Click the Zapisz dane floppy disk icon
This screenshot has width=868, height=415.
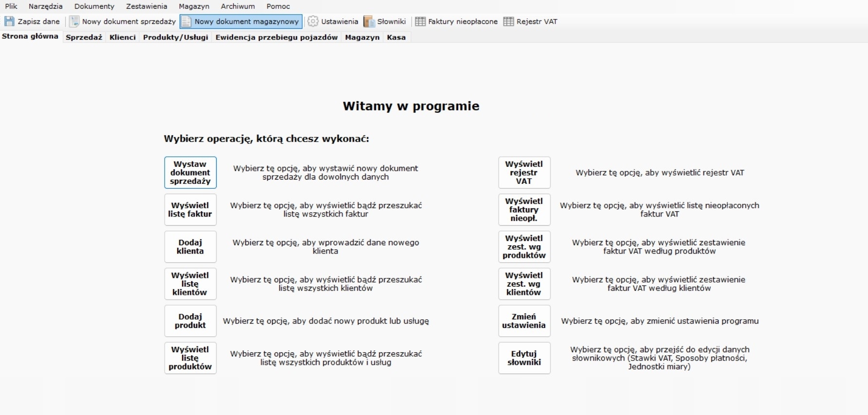(x=9, y=21)
